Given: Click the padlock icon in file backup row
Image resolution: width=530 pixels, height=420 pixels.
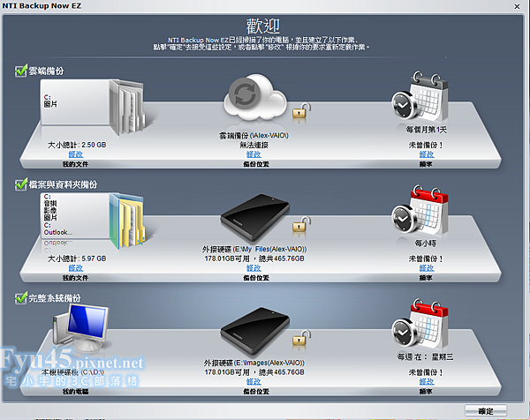Looking at the screenshot, I should pos(301,224).
